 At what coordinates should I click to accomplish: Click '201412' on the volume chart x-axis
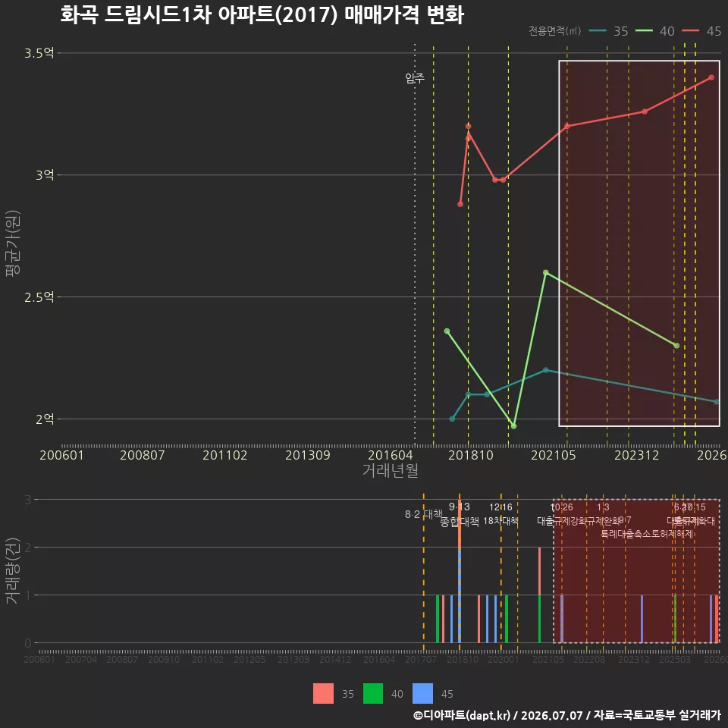(335, 659)
